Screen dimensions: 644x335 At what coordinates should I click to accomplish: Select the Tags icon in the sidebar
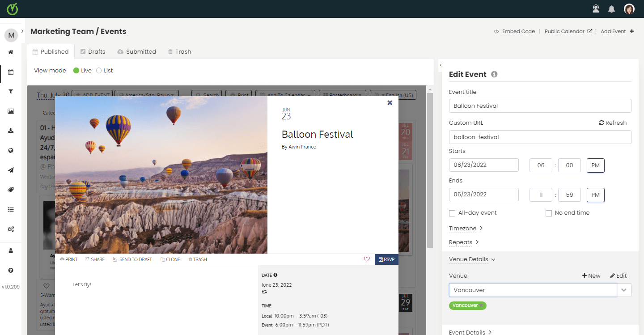(x=11, y=189)
